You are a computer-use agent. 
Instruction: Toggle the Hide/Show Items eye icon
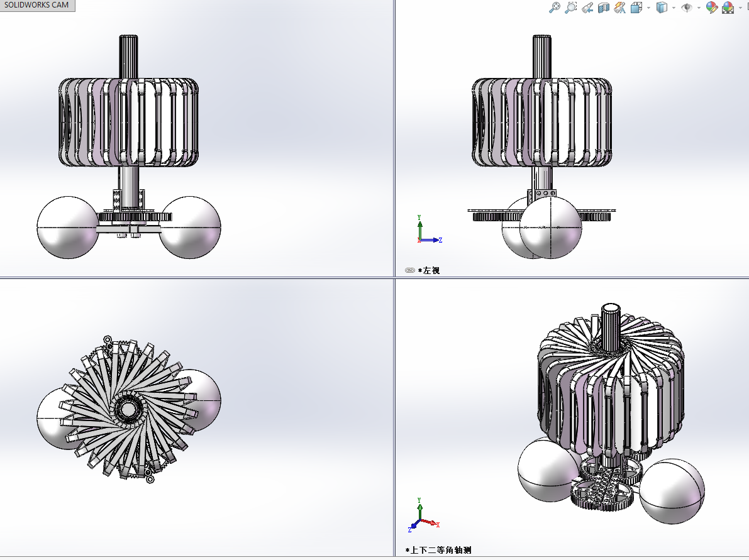(x=687, y=7)
